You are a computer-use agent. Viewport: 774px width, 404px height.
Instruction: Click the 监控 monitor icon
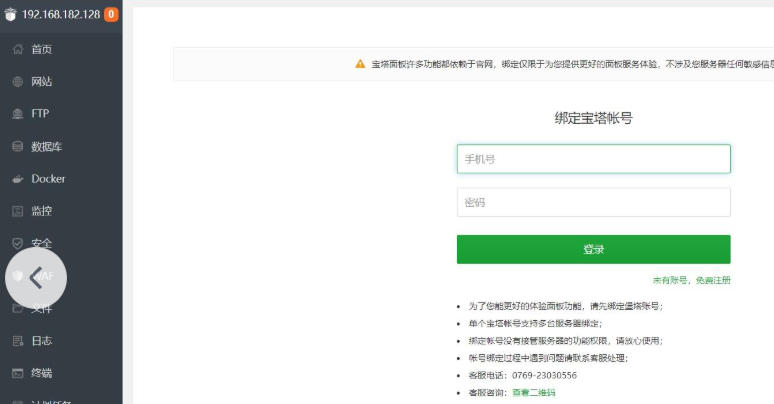tap(18, 211)
